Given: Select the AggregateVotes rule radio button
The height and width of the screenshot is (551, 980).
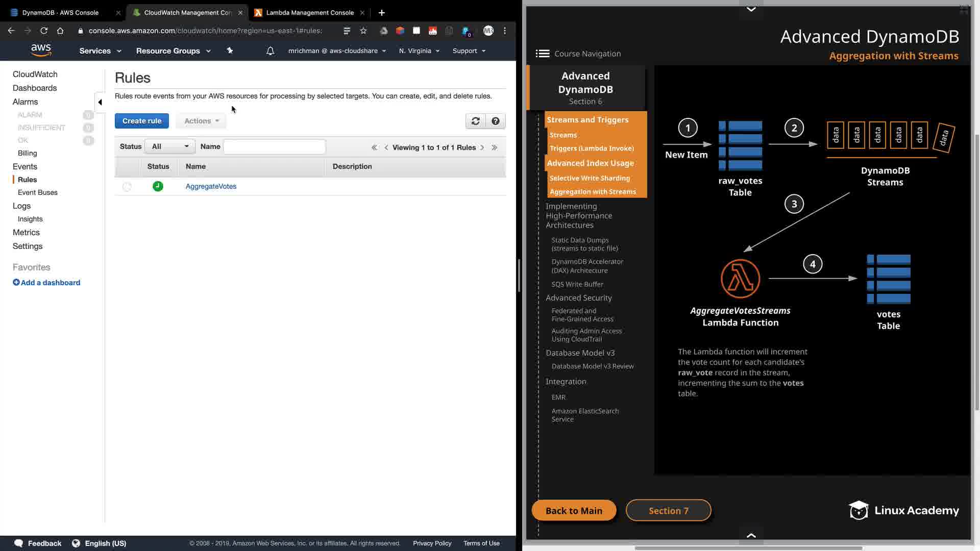Looking at the screenshot, I should click(127, 187).
